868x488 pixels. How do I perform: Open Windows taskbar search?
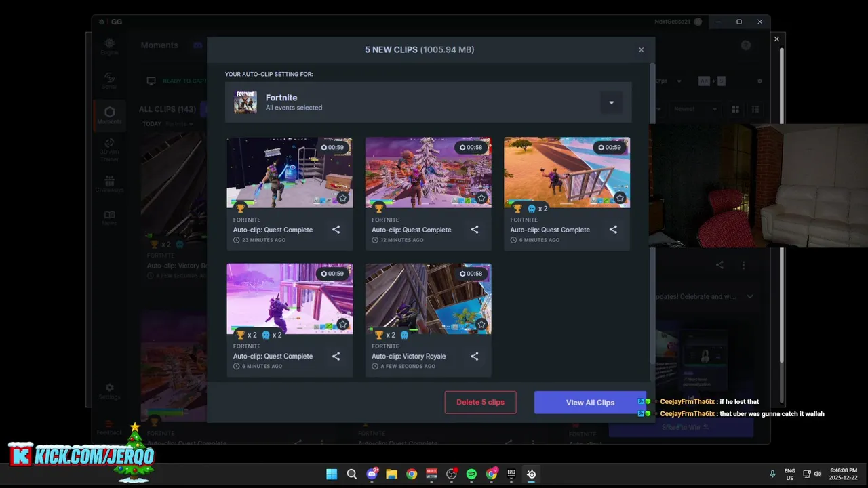point(352,474)
